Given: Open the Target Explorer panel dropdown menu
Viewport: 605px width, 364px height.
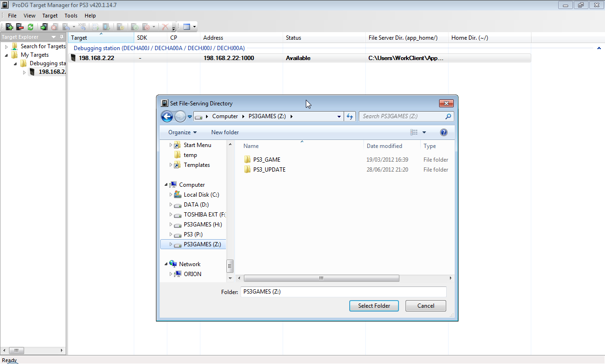Looking at the screenshot, I should [x=53, y=37].
